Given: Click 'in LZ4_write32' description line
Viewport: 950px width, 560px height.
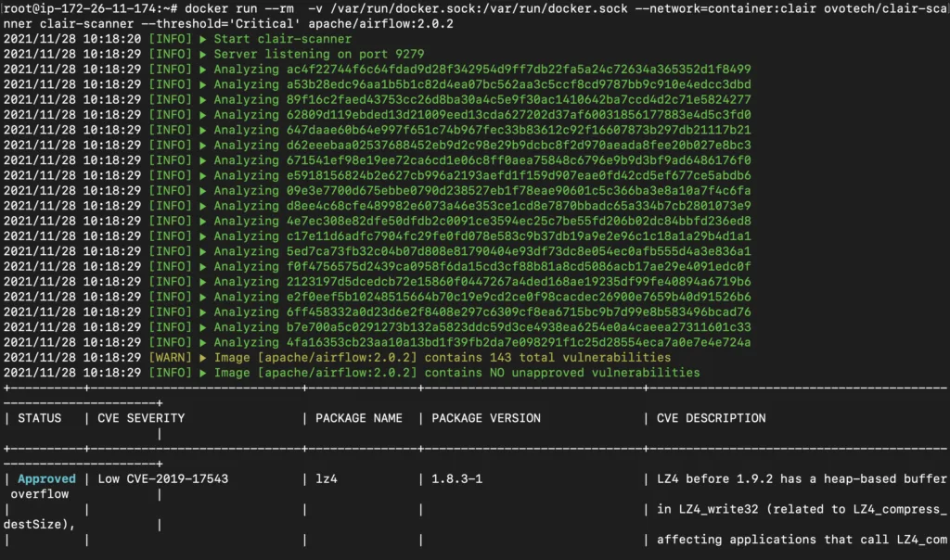Looking at the screenshot, I should pyautogui.click(x=802, y=508).
